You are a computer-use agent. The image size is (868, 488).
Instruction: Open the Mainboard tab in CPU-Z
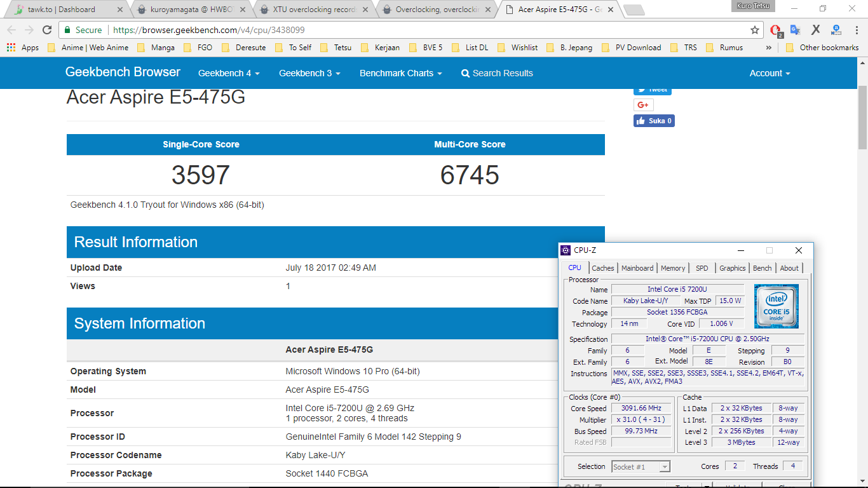(637, 268)
